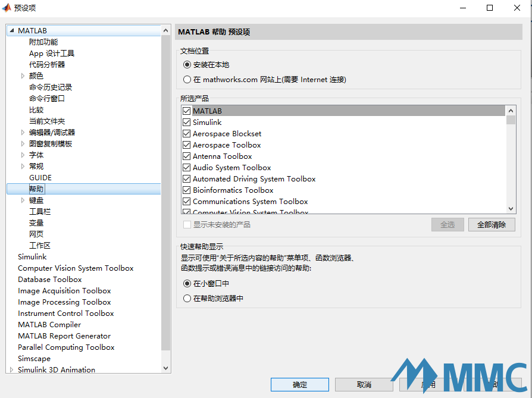
Task: Select quick help in small window (在小窗口中)
Action: click(187, 283)
